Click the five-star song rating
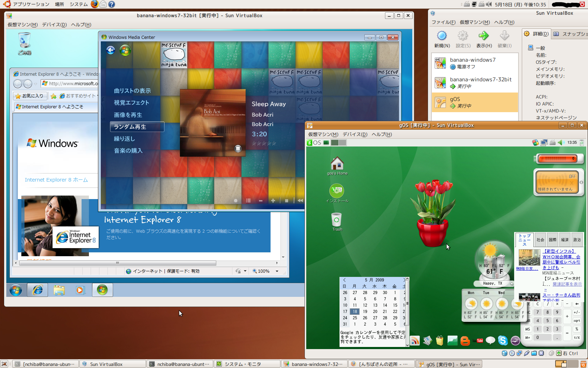 pyautogui.click(x=264, y=143)
